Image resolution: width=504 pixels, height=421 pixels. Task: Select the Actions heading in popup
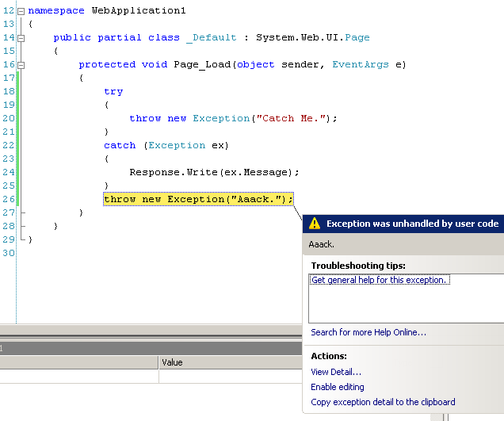tap(329, 356)
